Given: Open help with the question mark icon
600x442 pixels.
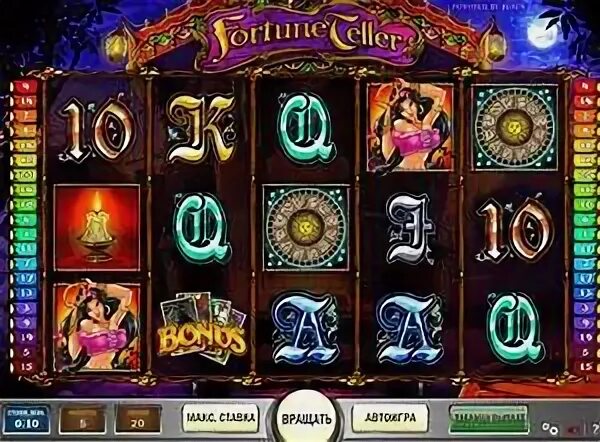Looking at the screenshot, I should pyautogui.click(x=595, y=429).
